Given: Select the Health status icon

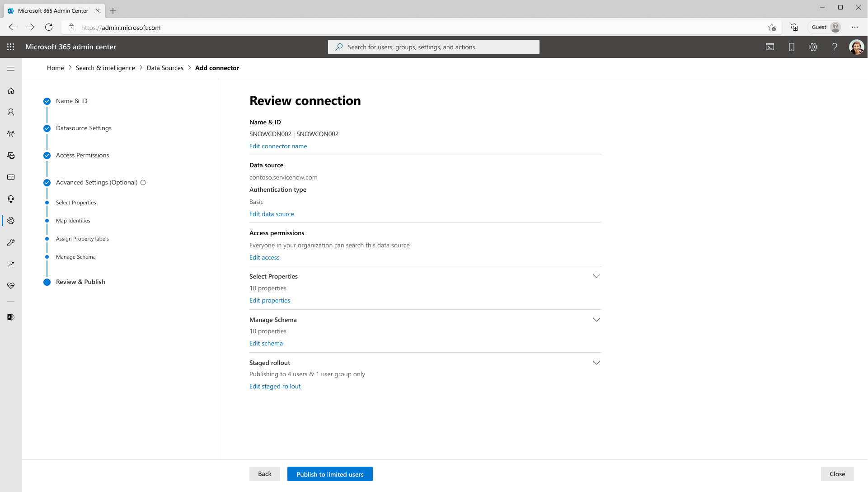Looking at the screenshot, I should pos(11,286).
